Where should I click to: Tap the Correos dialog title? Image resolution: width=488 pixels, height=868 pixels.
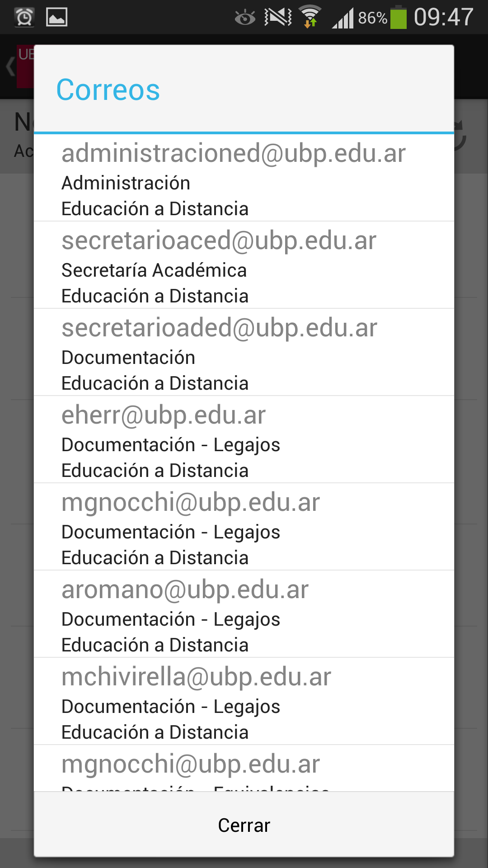[x=108, y=90]
